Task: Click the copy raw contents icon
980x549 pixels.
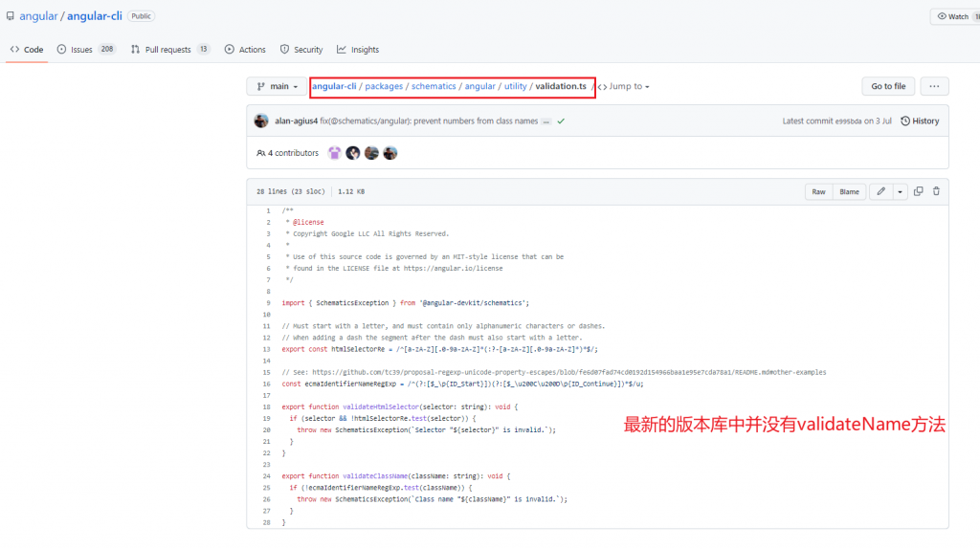Action: click(x=918, y=191)
